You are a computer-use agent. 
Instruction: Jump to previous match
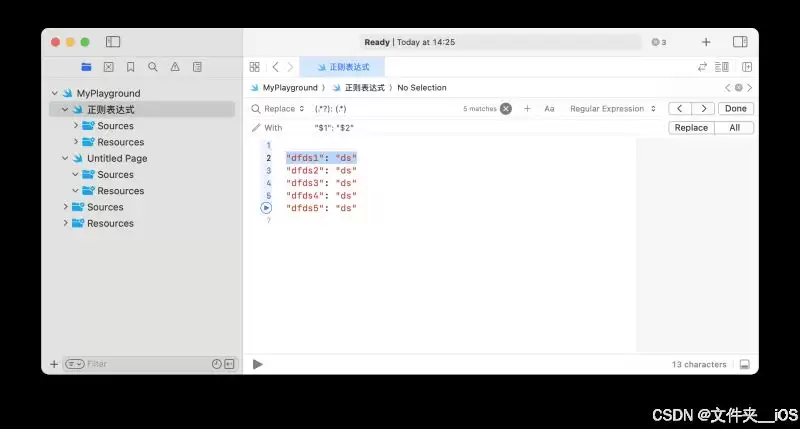coord(680,109)
